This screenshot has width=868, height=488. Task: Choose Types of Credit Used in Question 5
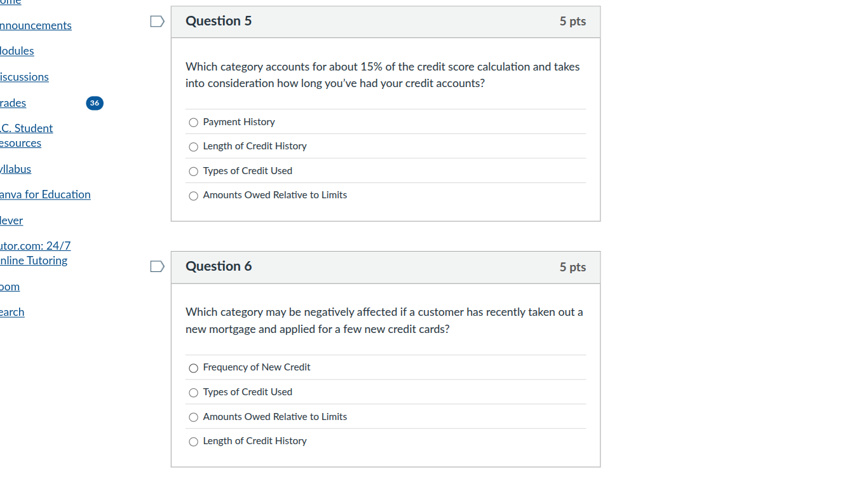coord(193,171)
